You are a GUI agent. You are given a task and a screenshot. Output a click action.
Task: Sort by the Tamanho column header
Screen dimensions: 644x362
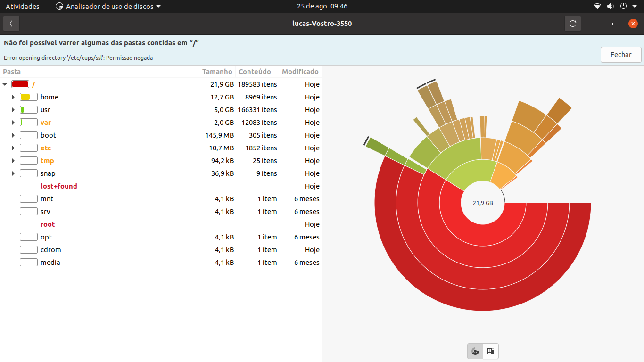coord(217,72)
